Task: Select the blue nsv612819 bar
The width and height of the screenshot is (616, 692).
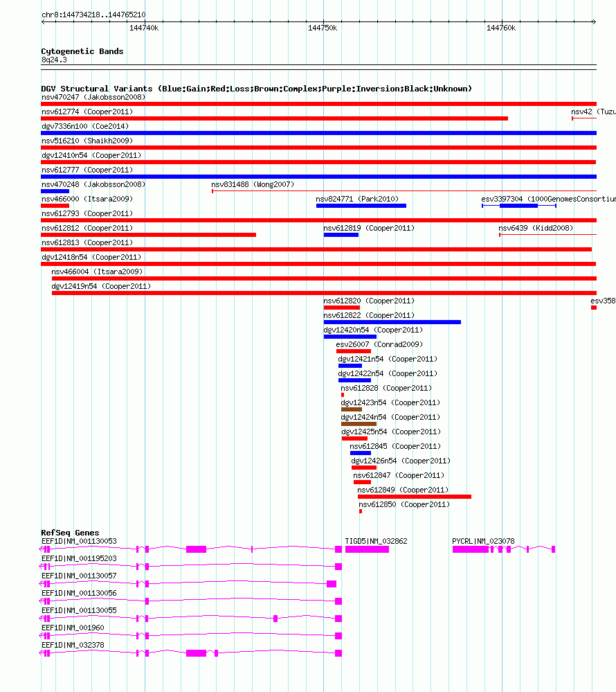Action: pyautogui.click(x=341, y=235)
